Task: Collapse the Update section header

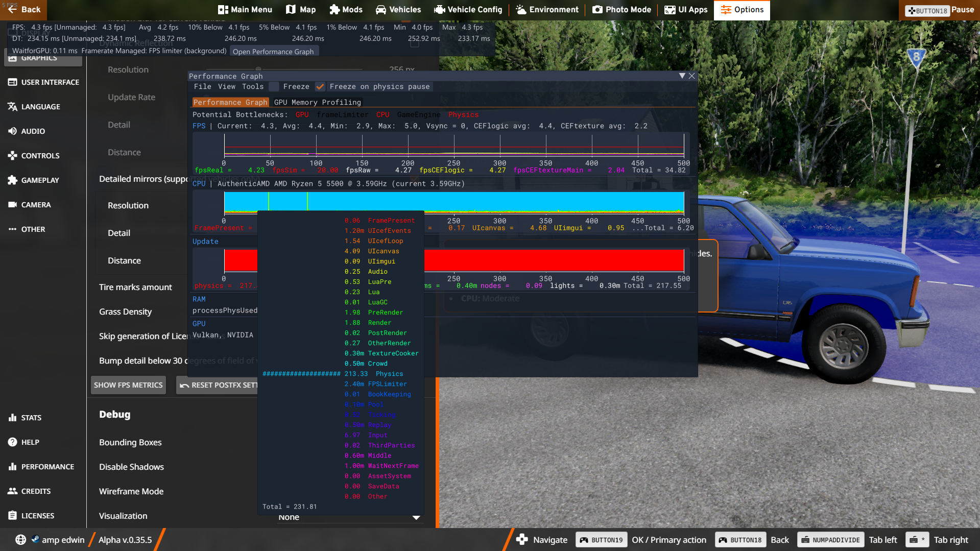Action: point(205,242)
